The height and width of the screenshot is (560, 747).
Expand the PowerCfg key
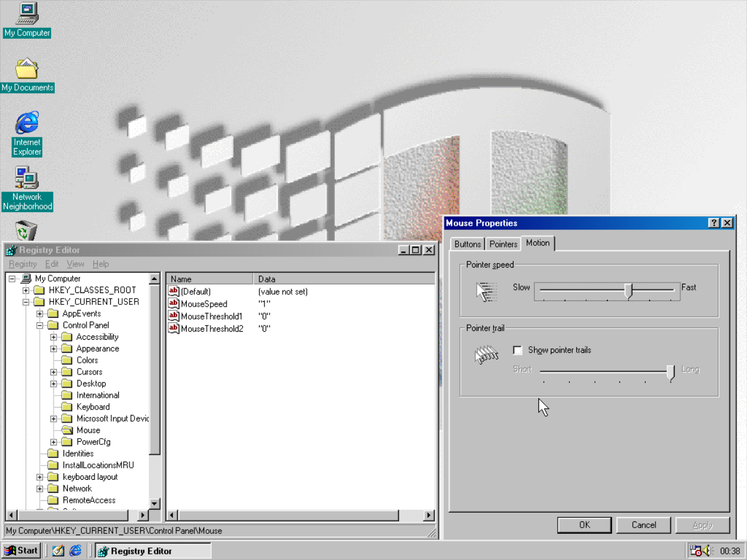click(x=54, y=442)
